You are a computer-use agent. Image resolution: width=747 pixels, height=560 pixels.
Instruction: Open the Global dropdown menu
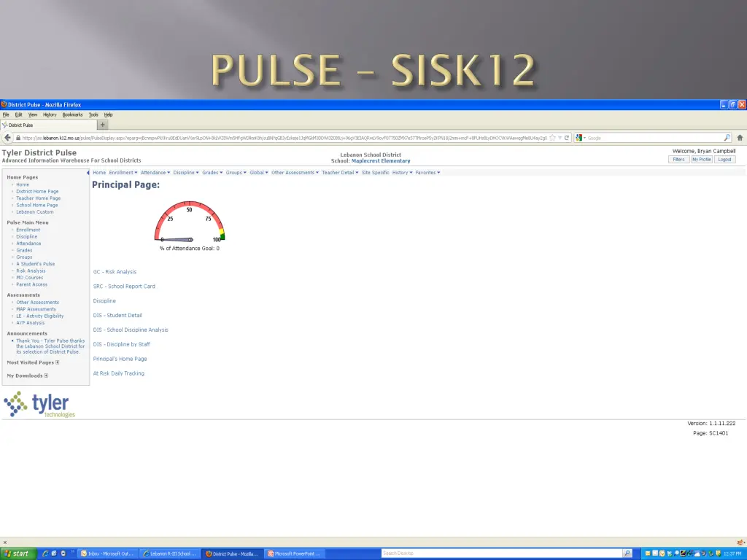[259, 172]
